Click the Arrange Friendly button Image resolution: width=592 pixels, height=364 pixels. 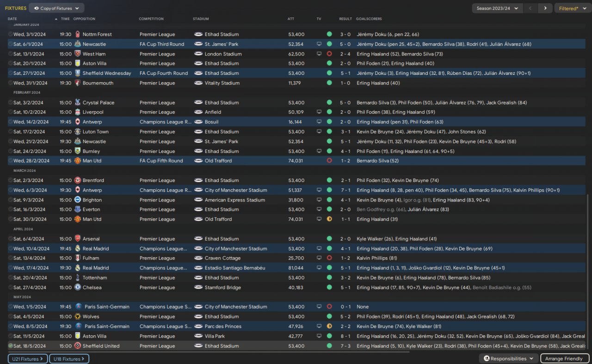pyautogui.click(x=564, y=358)
